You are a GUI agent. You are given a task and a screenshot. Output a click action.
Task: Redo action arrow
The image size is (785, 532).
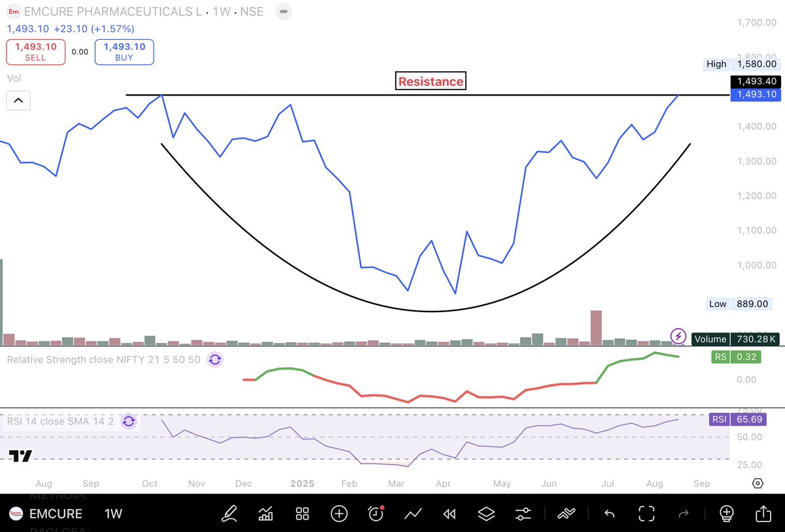684,514
